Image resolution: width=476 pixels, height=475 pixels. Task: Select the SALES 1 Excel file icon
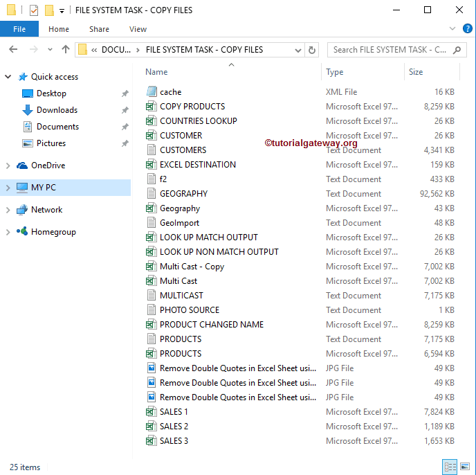[152, 412]
